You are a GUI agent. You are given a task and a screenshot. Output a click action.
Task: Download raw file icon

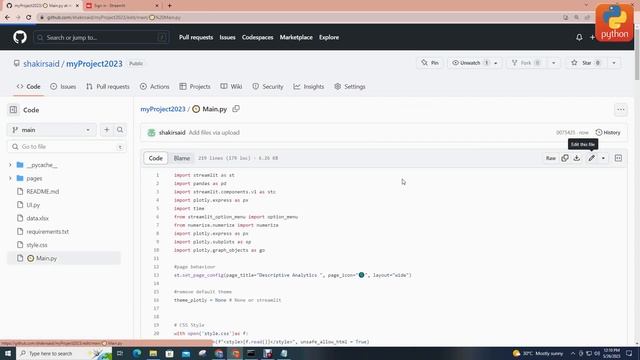tap(577, 158)
